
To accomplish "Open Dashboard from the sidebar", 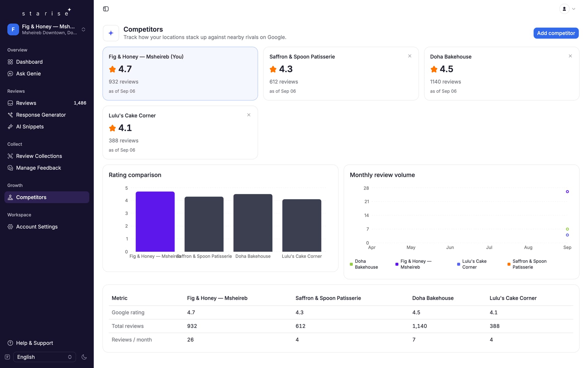I will 47,62.
